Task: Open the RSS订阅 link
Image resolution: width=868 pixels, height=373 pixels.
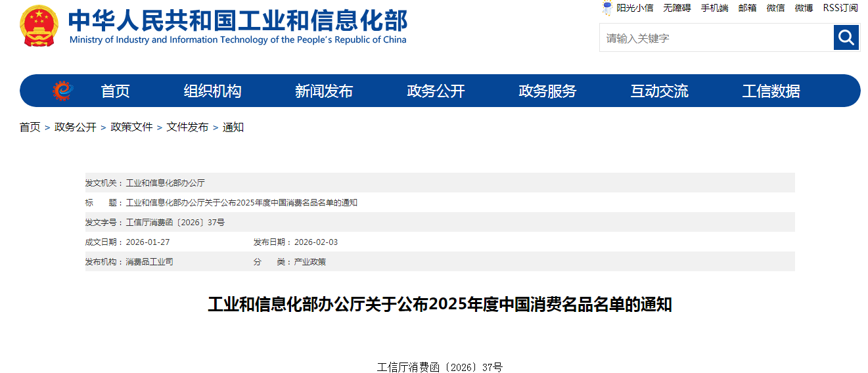Action: point(840,8)
